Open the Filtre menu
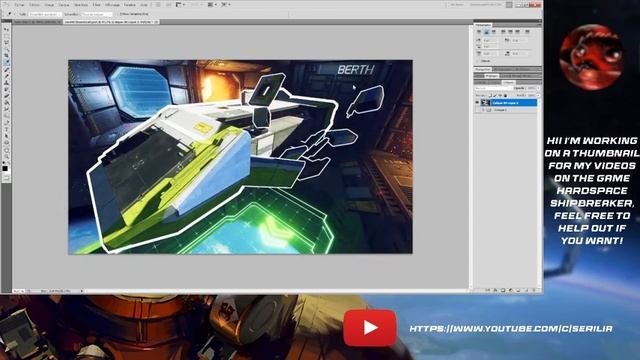640x360 pixels. tap(96, 4)
